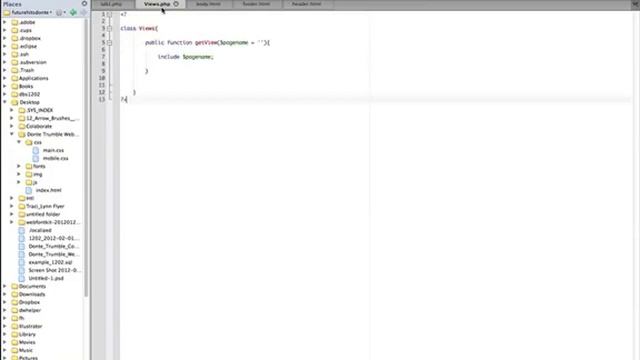The height and width of the screenshot is (360, 640).
Task: Click the green arrow navigation icon in Places
Action: click(x=73, y=13)
